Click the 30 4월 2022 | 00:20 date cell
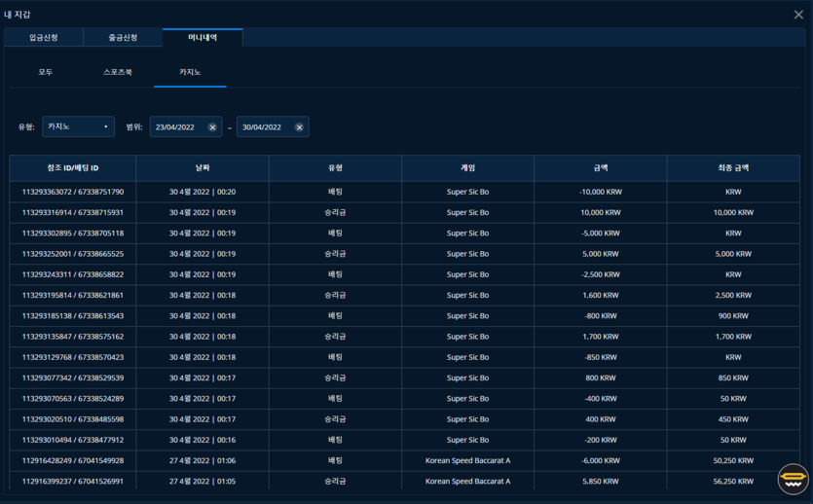The height and width of the screenshot is (504, 813). [203, 192]
